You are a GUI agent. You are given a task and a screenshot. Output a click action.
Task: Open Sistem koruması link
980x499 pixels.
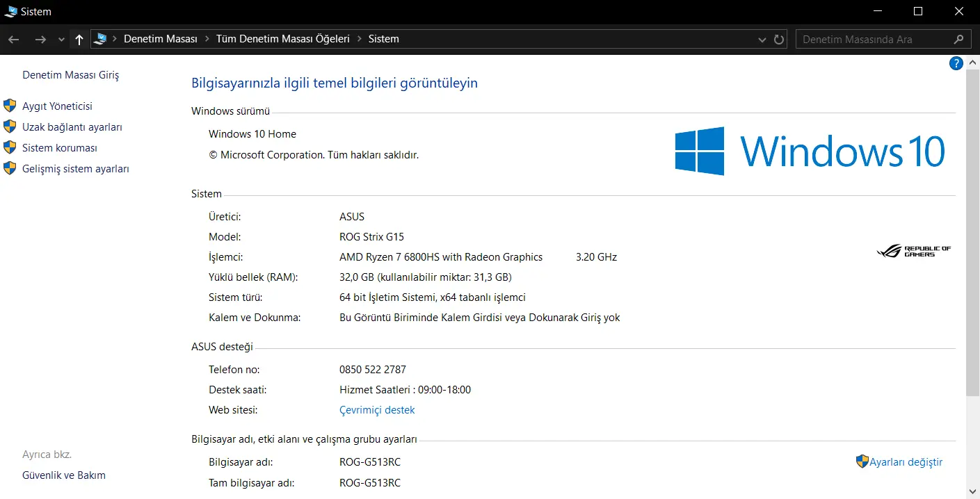[x=60, y=148]
